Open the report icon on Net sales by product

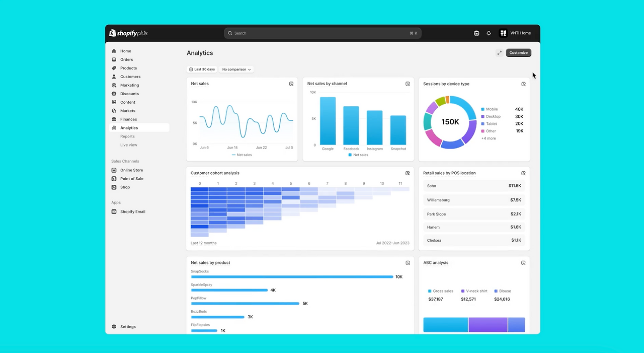(x=408, y=263)
